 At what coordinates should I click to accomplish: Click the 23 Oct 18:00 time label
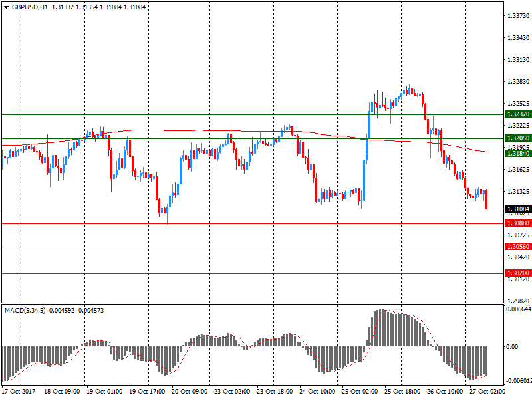click(x=275, y=392)
